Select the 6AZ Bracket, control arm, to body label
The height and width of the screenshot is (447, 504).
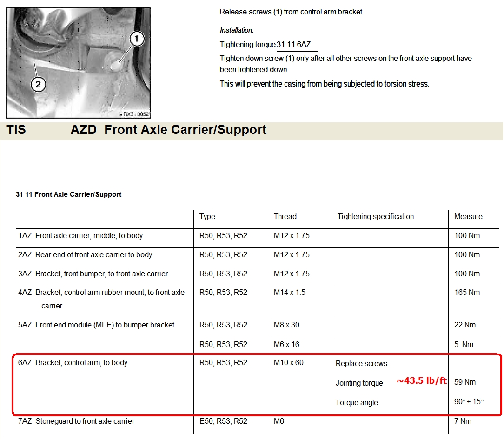pos(73,363)
